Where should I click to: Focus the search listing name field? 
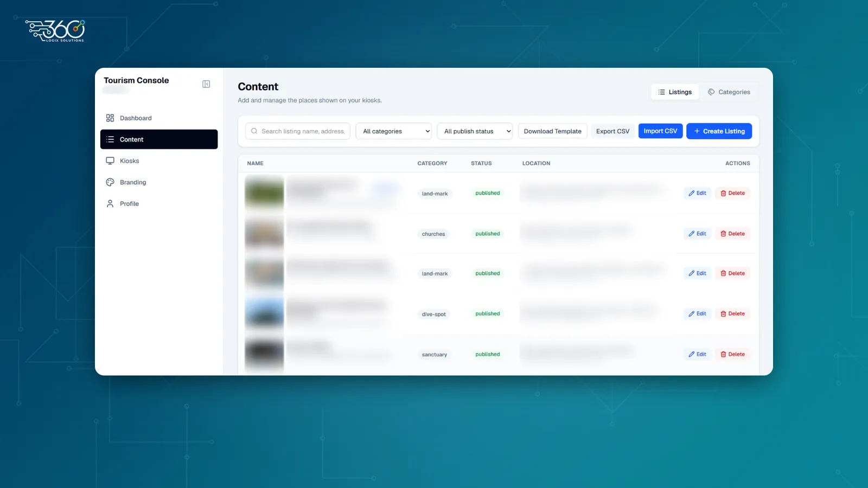pos(298,131)
